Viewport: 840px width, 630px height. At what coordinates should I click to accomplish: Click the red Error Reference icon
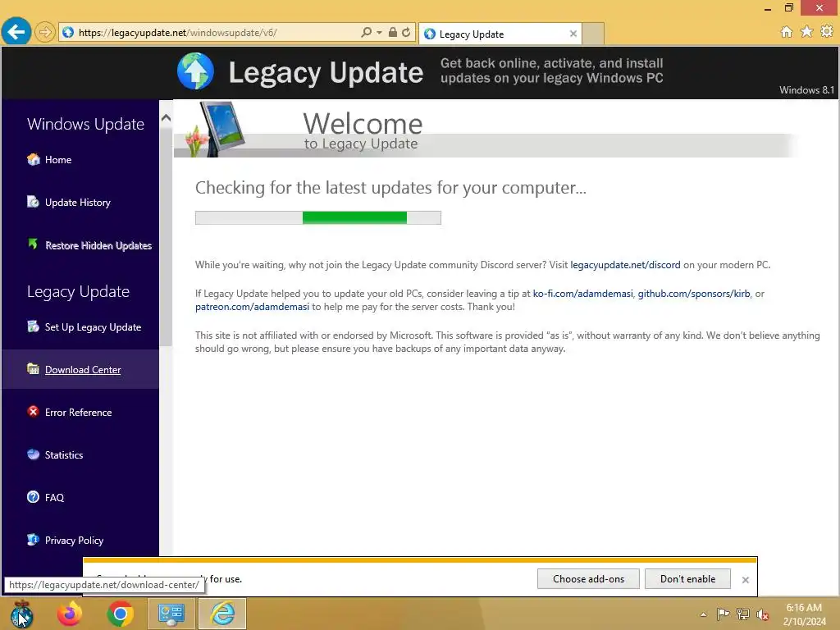click(x=33, y=412)
